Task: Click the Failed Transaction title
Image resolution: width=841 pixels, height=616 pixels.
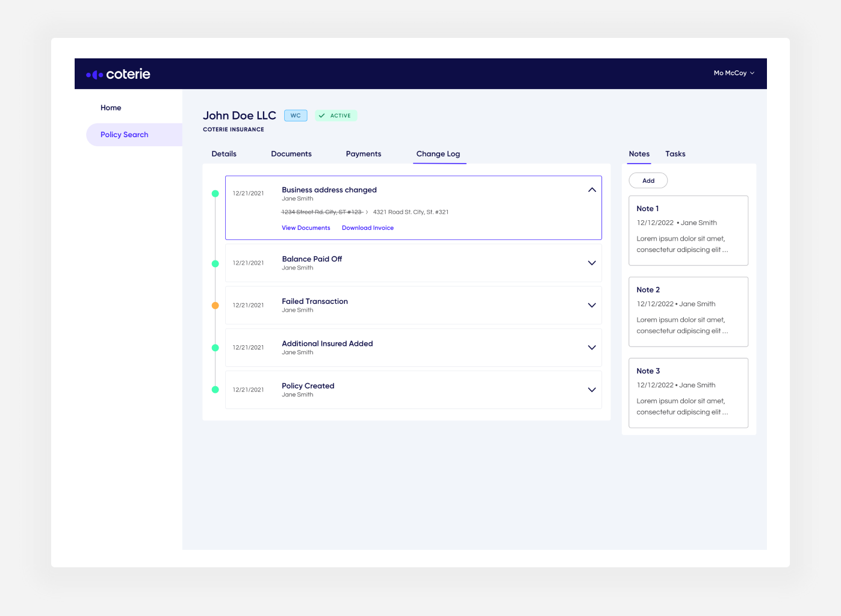Action: (x=315, y=301)
